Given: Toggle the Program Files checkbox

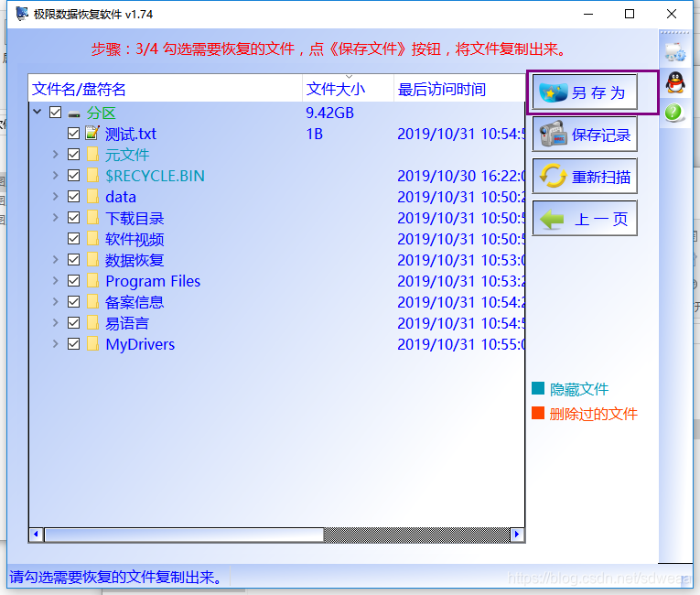Looking at the screenshot, I should pos(74,280).
